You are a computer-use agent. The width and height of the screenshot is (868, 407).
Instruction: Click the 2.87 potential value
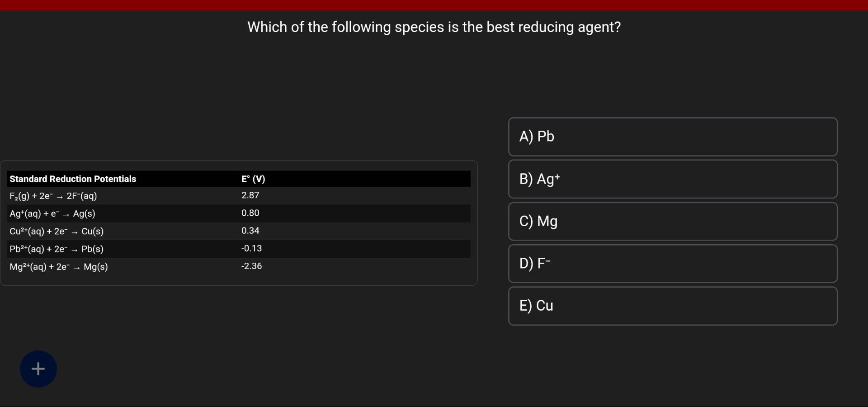tap(250, 195)
